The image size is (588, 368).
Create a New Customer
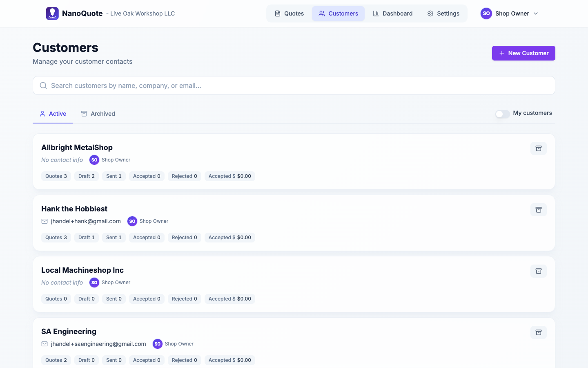[523, 53]
